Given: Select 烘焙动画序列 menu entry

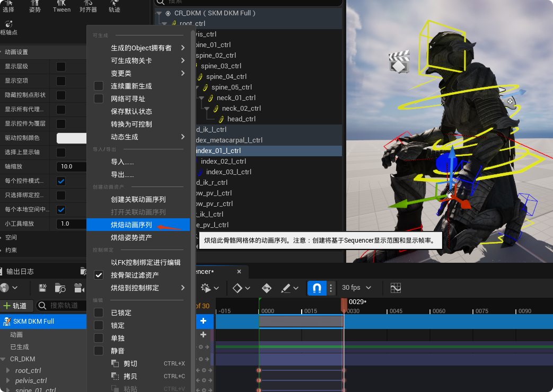Looking at the screenshot, I should pos(138,225).
